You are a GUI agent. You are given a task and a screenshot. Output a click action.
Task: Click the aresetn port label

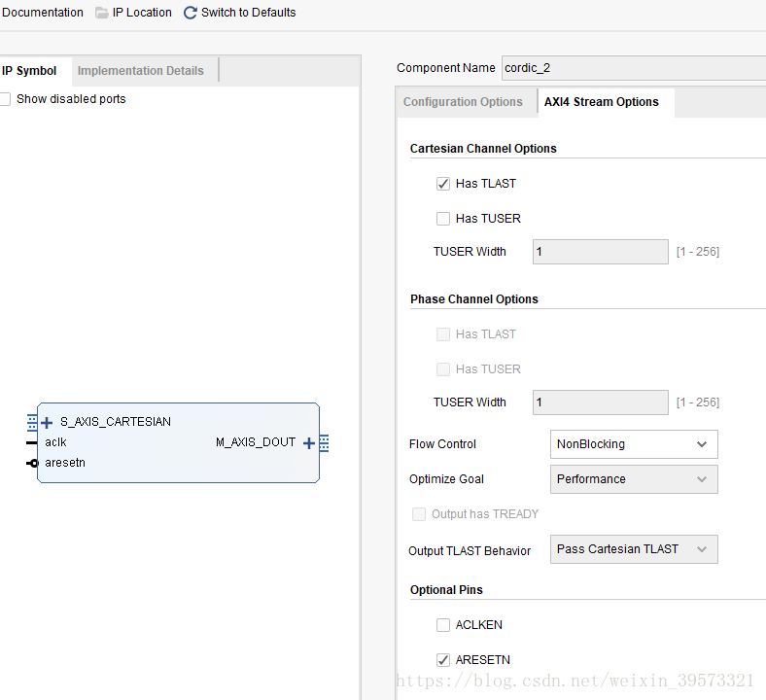click(65, 463)
